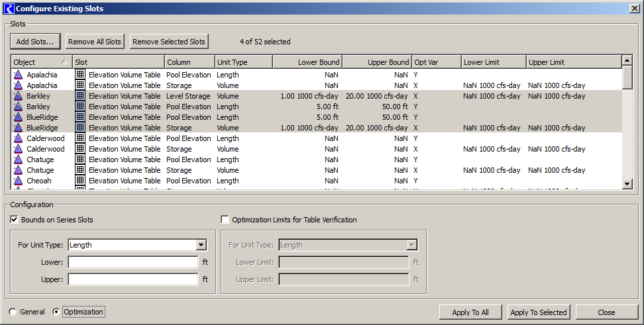
Task: Click the table slot icon in the BlueRidge Storage row
Action: point(80,127)
